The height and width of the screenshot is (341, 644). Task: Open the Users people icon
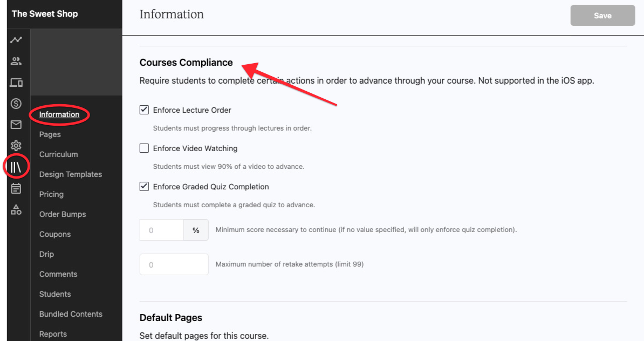(x=16, y=61)
